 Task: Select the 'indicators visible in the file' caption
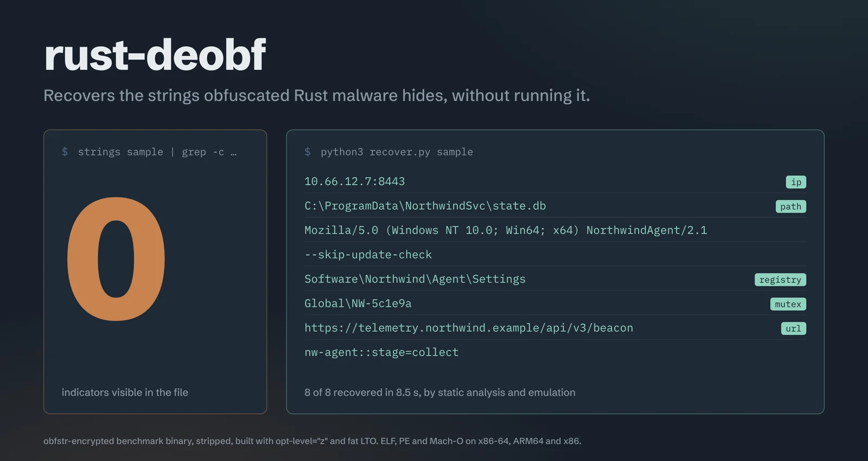tap(125, 392)
